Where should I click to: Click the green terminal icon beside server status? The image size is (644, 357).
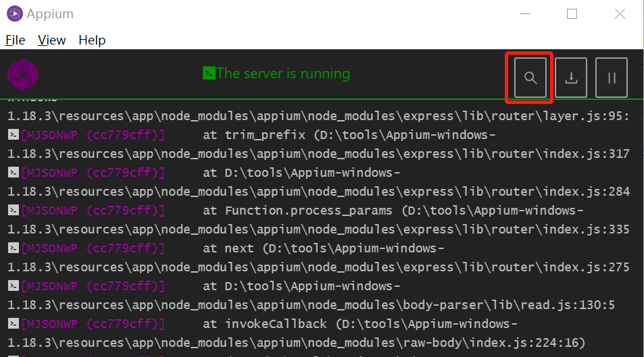pyautogui.click(x=209, y=73)
